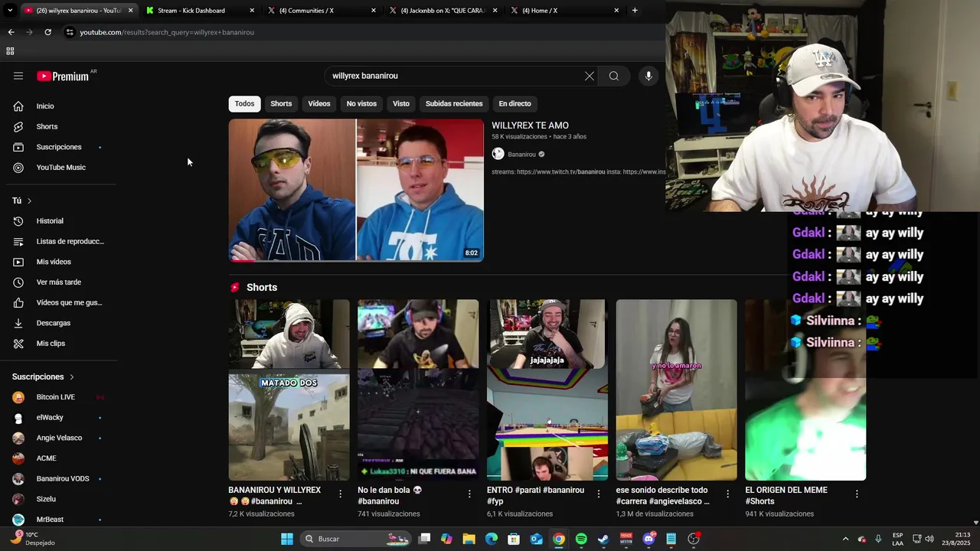Select the No vistos filter chip
The height and width of the screenshot is (551, 980).
click(361, 103)
